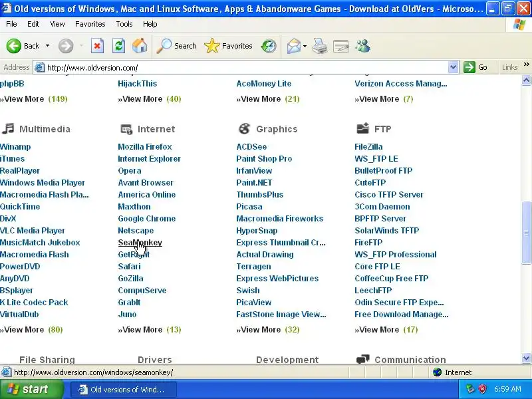Screen dimensions: 532x399
Task: Open the Favorites menu
Action: point(90,24)
